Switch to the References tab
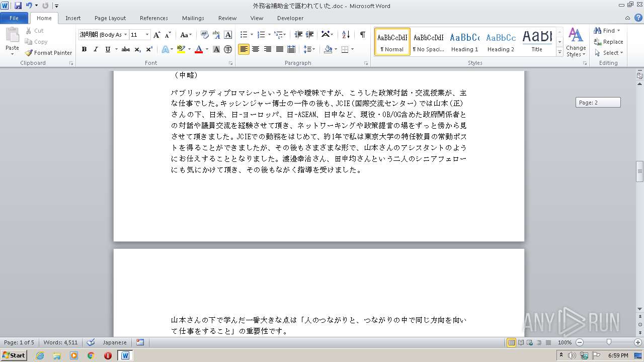The width and height of the screenshot is (644, 362). (x=154, y=18)
